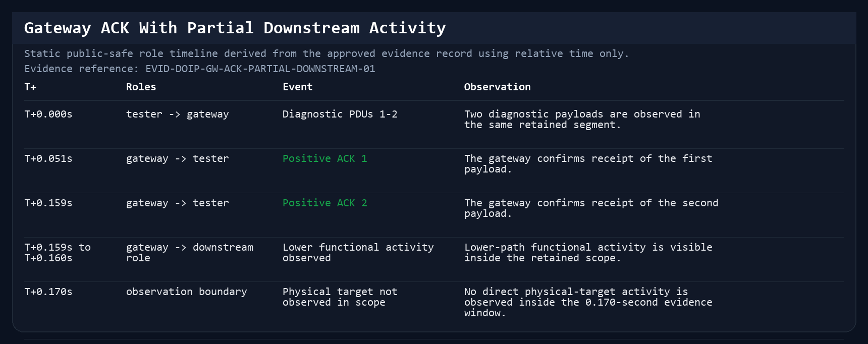The height and width of the screenshot is (344, 868).
Task: Click the Event column header
Action: tap(298, 87)
